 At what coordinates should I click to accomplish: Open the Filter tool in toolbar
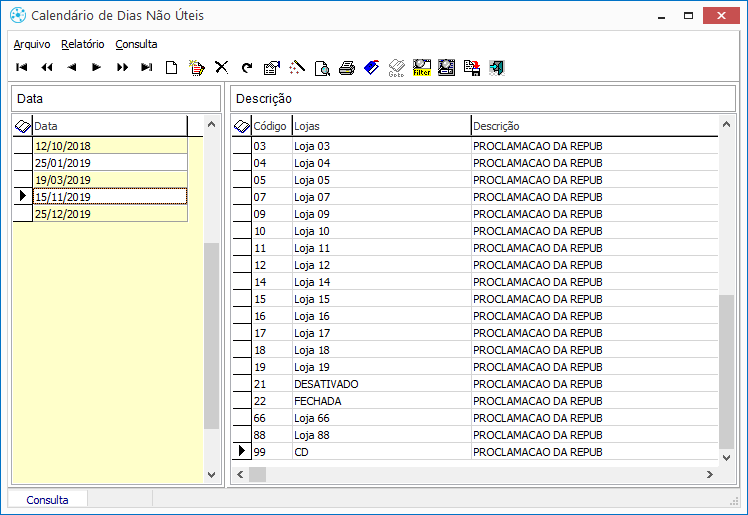click(422, 68)
